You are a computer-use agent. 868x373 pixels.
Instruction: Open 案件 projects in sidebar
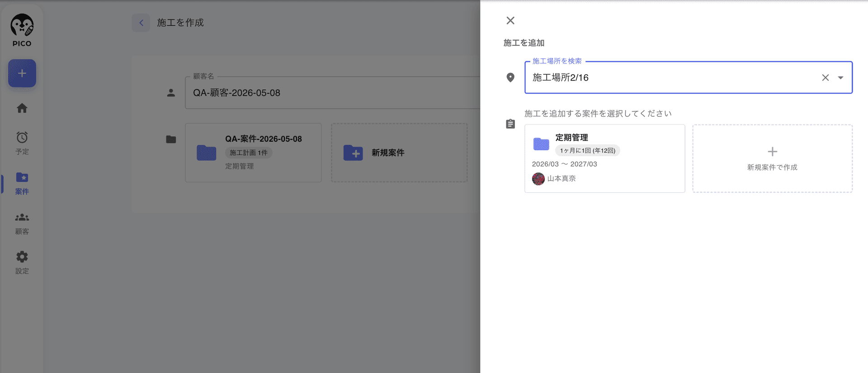[x=22, y=183]
